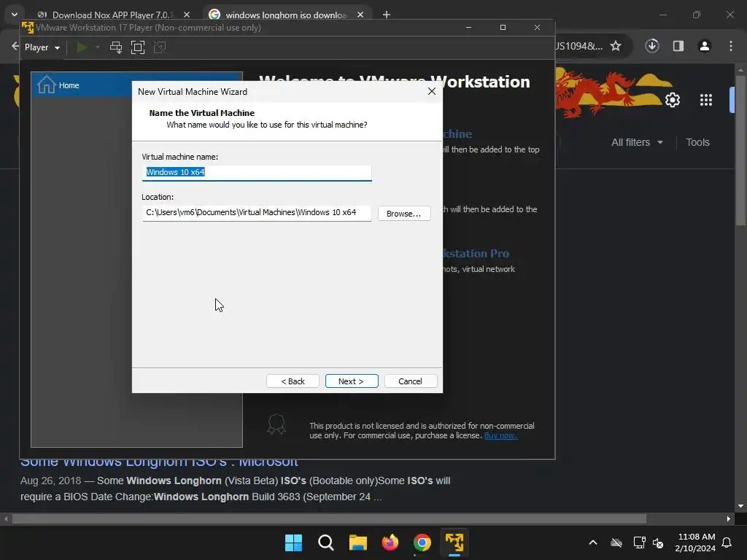
Task: Open Google quick settings gear
Action: point(672,100)
